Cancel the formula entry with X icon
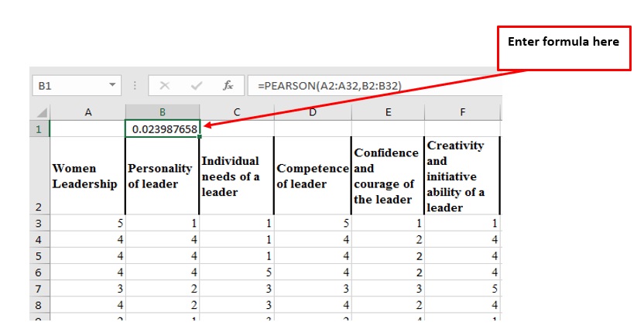The height and width of the screenshot is (329, 644). point(165,85)
